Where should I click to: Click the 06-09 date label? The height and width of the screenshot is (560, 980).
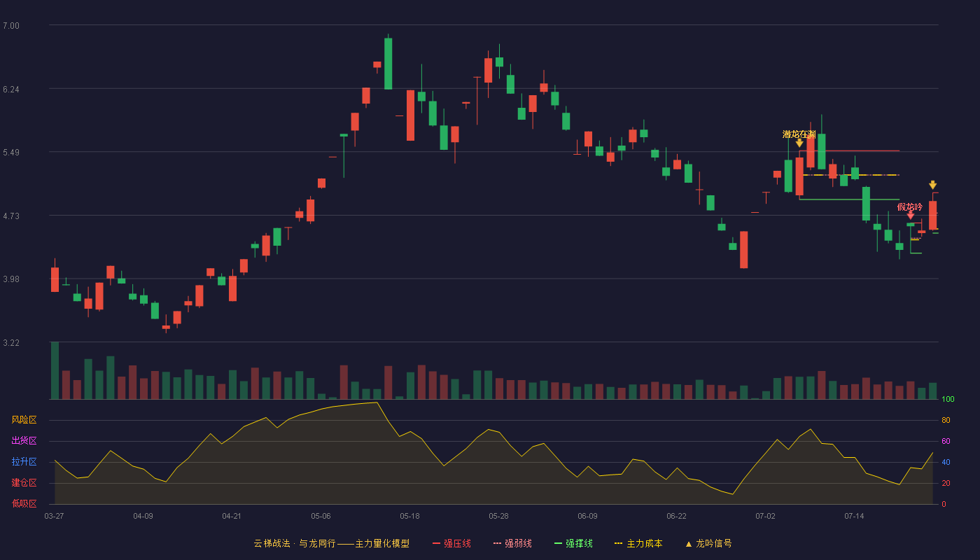point(587,516)
